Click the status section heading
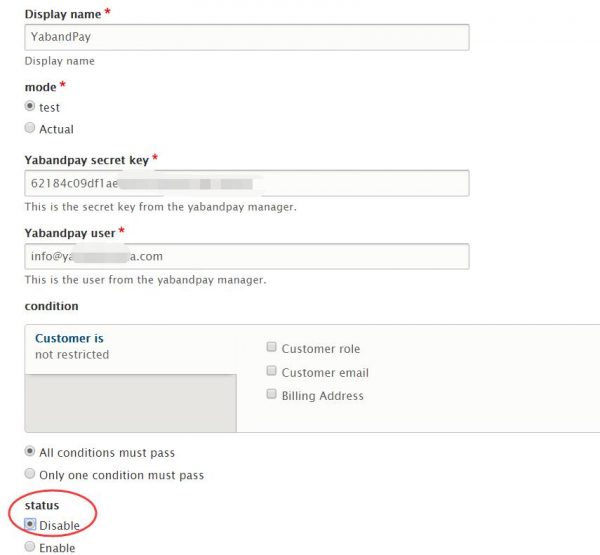This screenshot has width=600, height=555. (42, 505)
